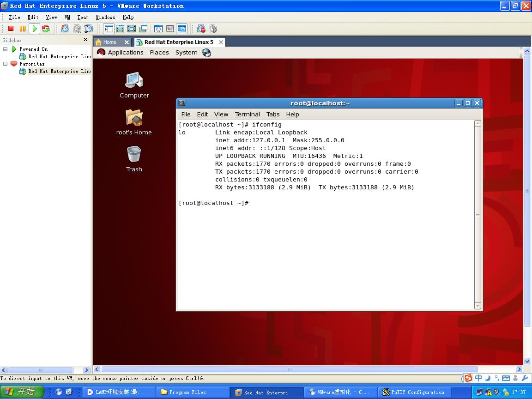Open the GNOME Places menu

coord(159,53)
